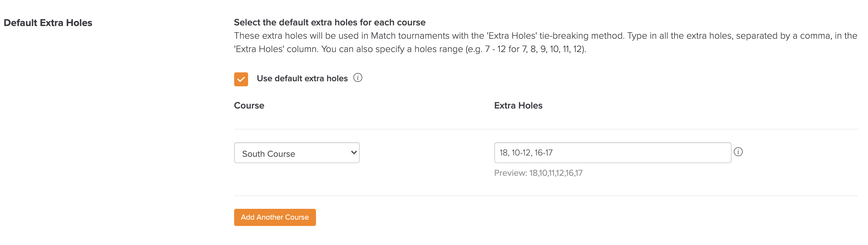Viewport: 868px width, 245px height.
Task: Click inside the '18, 10-12, 16-17' holes field
Action: coord(613,153)
